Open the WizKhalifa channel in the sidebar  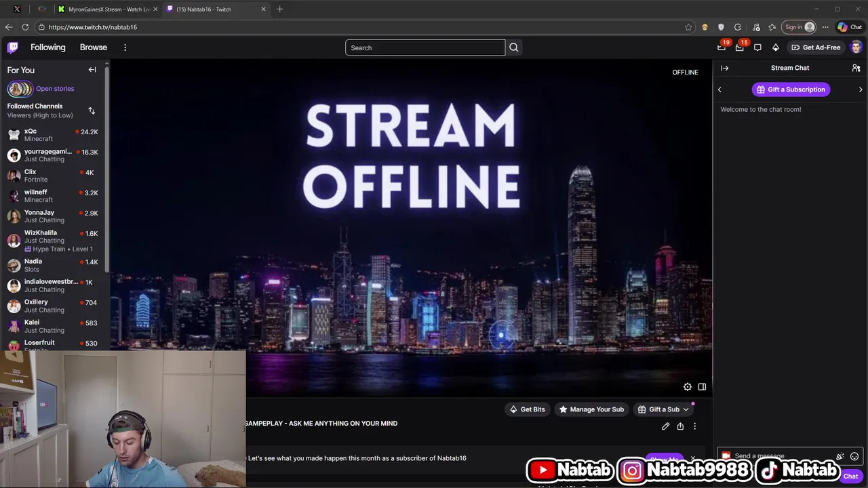click(53, 241)
